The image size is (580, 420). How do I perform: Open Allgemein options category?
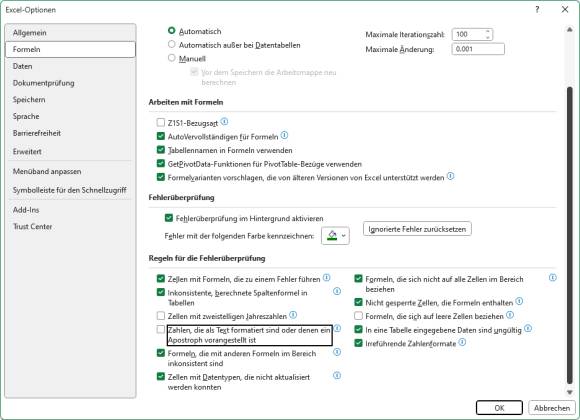pos(70,33)
